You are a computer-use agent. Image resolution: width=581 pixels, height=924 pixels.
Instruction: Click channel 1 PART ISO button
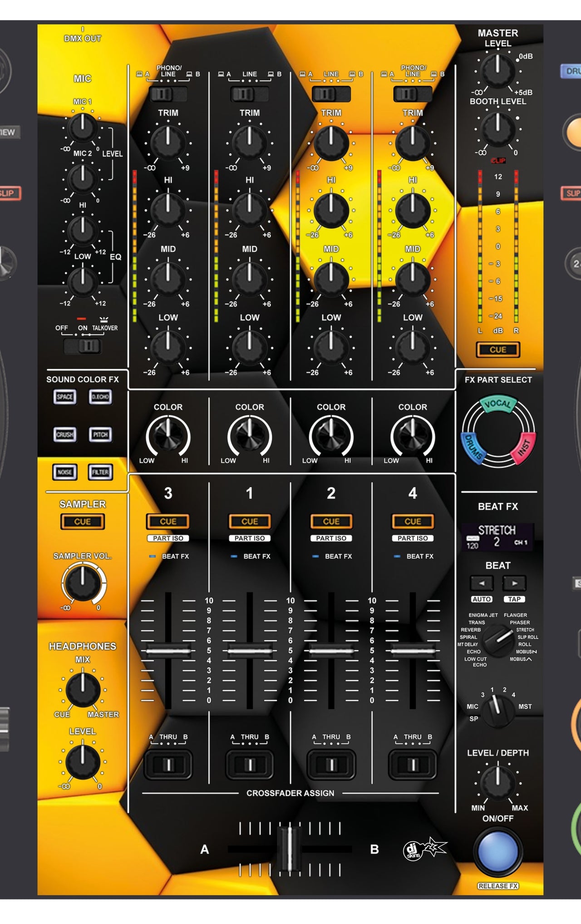[250, 538]
